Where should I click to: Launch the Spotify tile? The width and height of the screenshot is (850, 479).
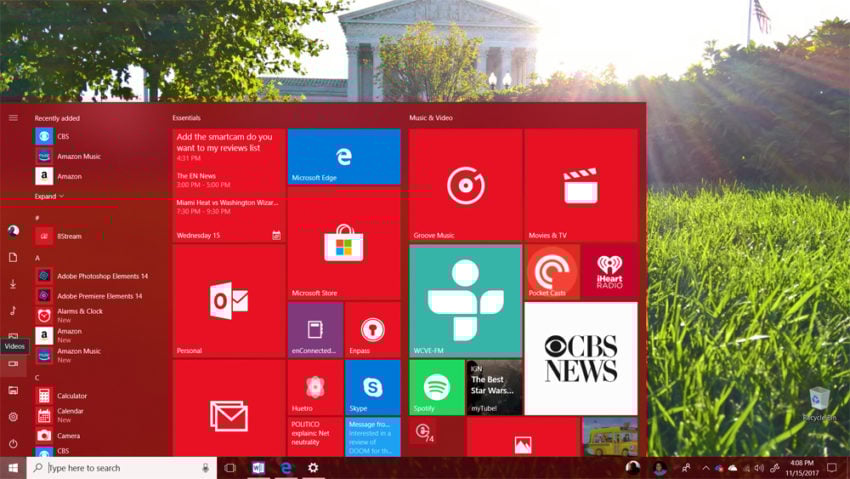point(437,387)
